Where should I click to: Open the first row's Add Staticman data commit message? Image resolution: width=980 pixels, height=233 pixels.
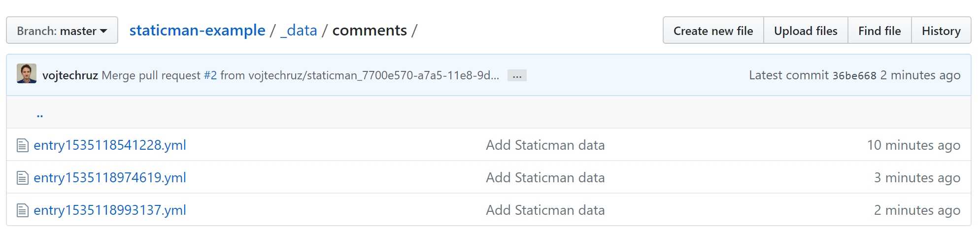coord(545,145)
